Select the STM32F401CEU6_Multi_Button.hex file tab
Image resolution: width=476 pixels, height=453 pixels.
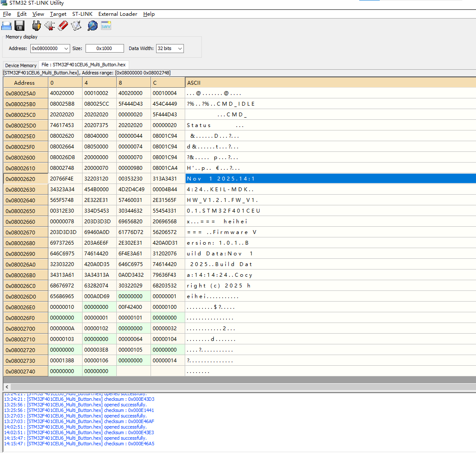click(x=83, y=65)
